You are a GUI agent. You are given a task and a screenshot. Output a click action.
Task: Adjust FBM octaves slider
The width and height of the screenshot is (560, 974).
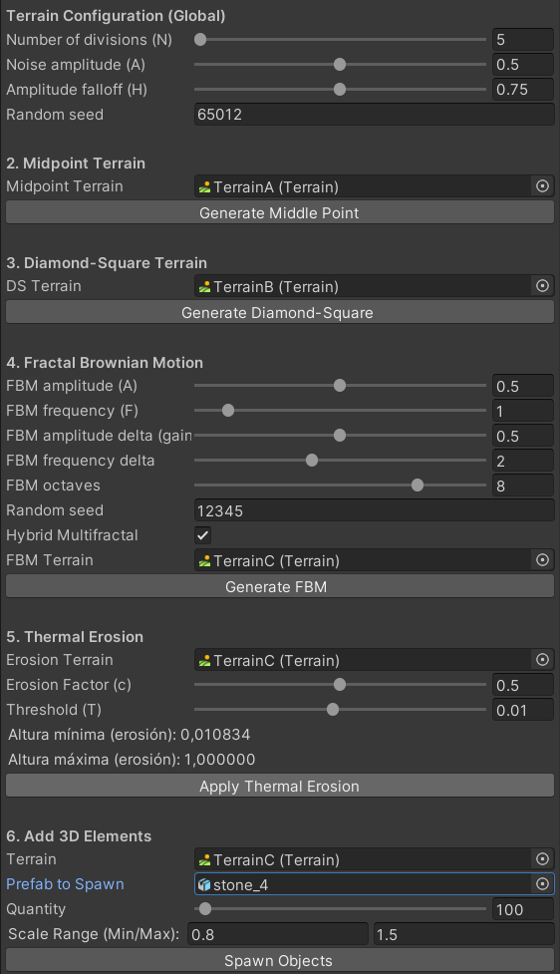click(340, 486)
